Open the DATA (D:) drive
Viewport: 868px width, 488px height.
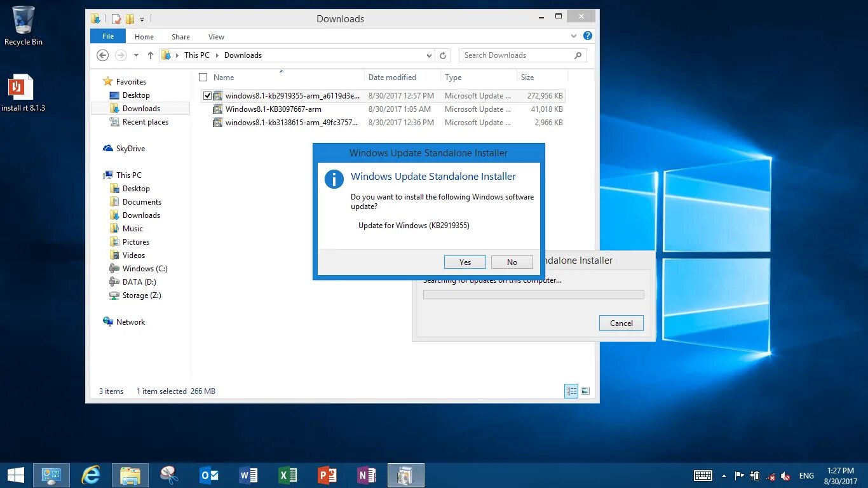[139, 282]
